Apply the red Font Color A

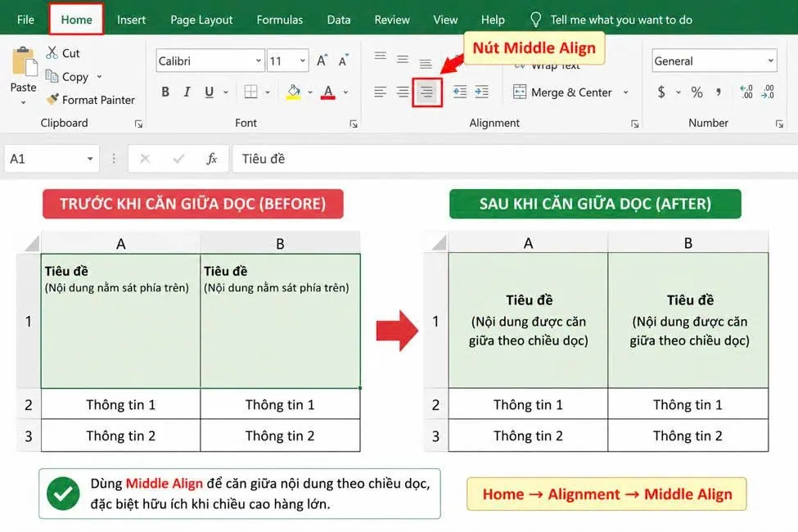[328, 92]
